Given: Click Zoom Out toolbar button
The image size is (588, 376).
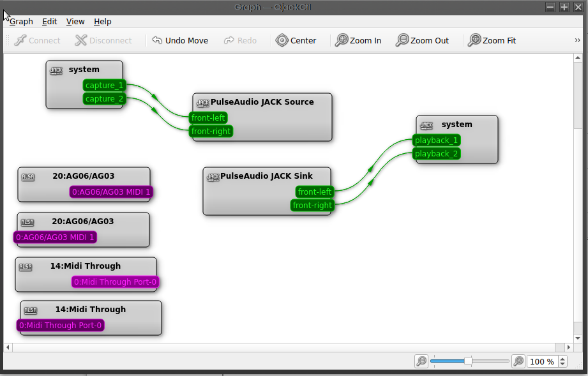Looking at the screenshot, I should [x=422, y=40].
